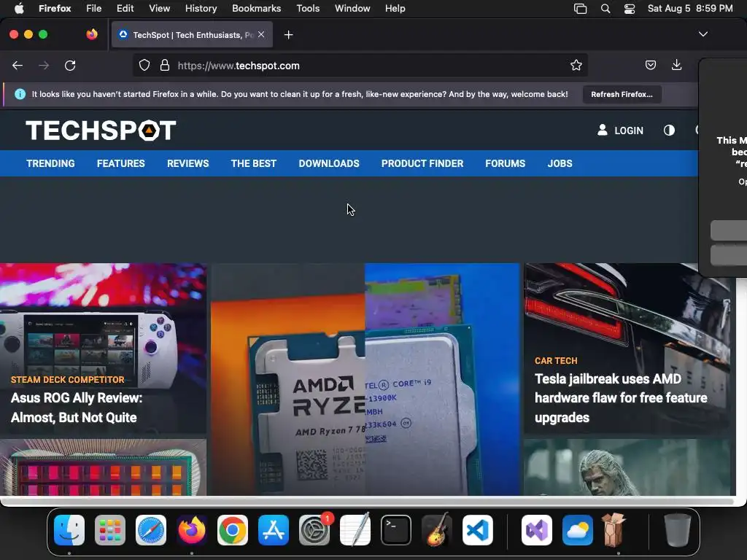
Task: Open Finder from the Dock
Action: [69, 530]
